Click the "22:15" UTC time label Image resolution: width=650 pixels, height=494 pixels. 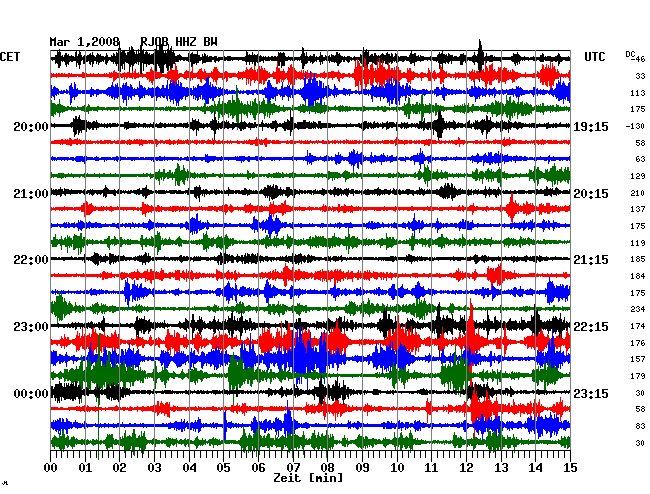pyautogui.click(x=591, y=327)
